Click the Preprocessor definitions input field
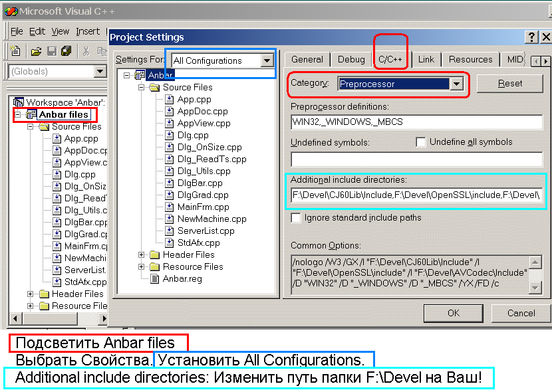 click(416, 122)
